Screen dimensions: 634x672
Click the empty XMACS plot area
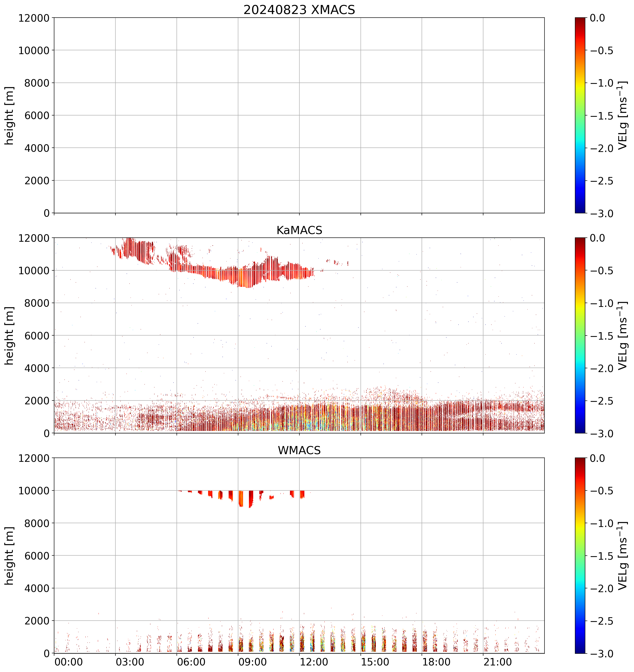(x=299, y=115)
